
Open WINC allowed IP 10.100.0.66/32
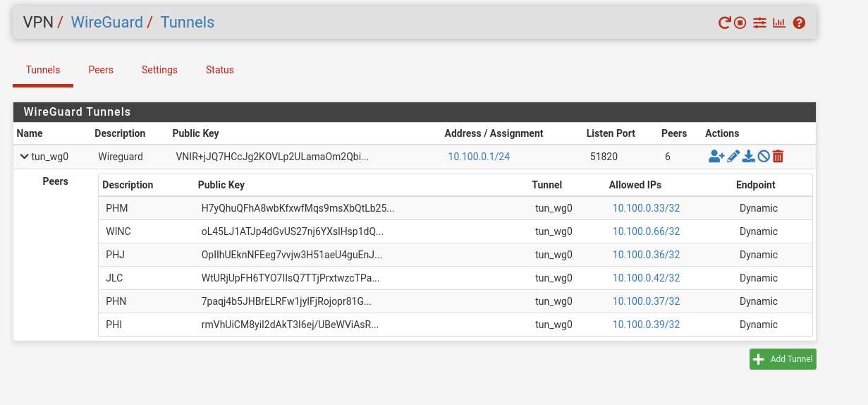coord(646,231)
